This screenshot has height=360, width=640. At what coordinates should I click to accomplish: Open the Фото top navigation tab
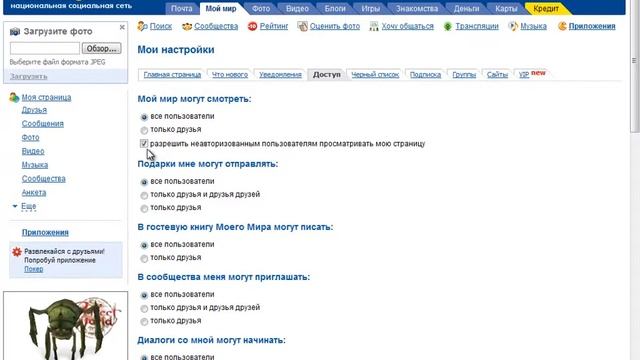click(x=261, y=8)
